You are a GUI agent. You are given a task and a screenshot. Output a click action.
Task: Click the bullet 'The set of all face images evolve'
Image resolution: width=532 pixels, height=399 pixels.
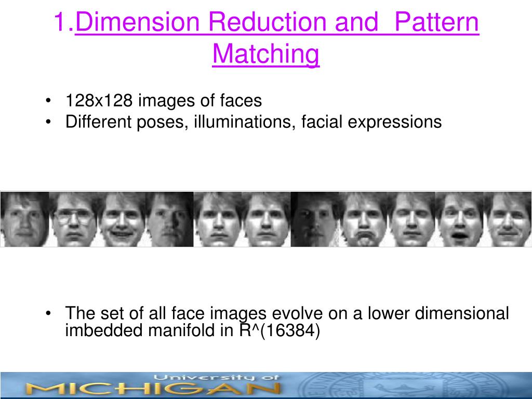pyautogui.click(x=287, y=321)
